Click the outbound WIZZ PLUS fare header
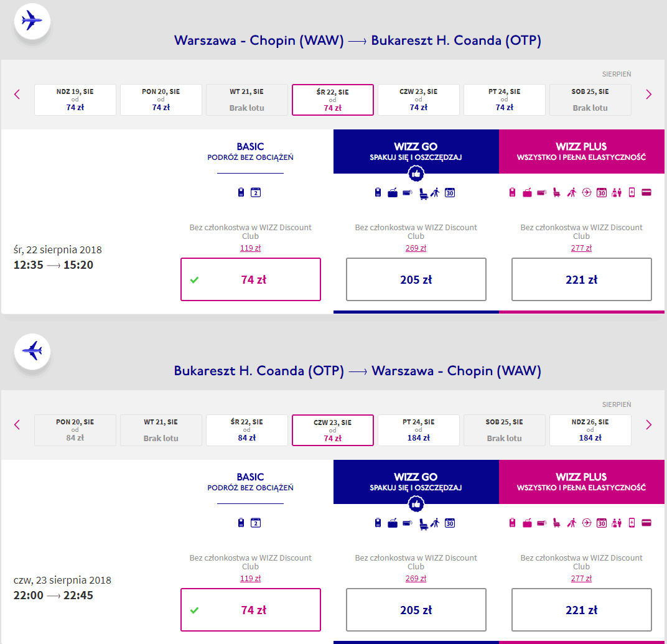This screenshot has width=667, height=644. [x=582, y=151]
